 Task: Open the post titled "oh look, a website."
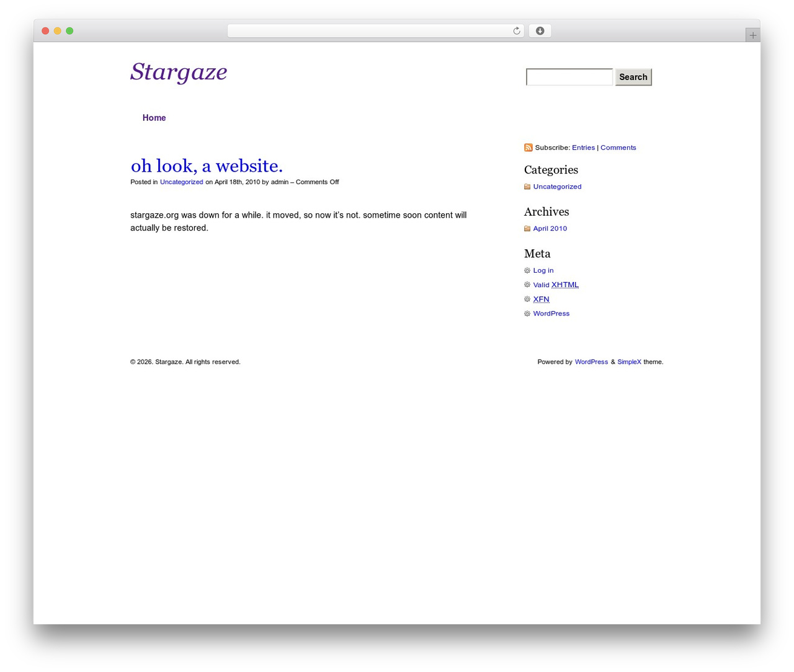coord(207,166)
